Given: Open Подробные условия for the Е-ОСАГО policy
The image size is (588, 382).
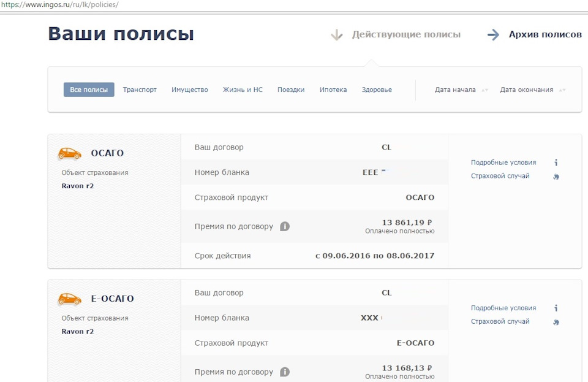Looking at the screenshot, I should [503, 308].
